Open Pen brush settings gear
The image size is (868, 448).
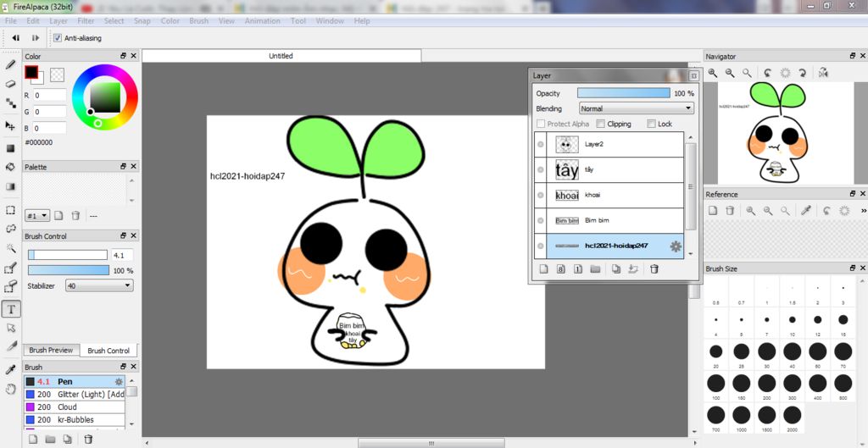[x=119, y=382]
